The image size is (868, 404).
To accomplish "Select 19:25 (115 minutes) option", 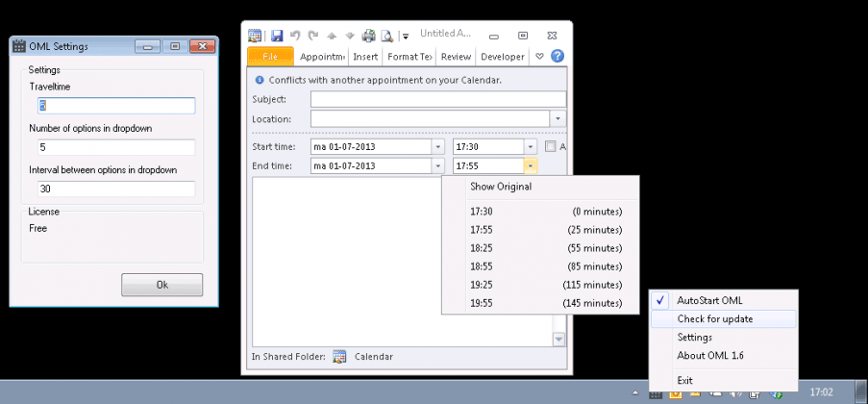I will click(540, 285).
